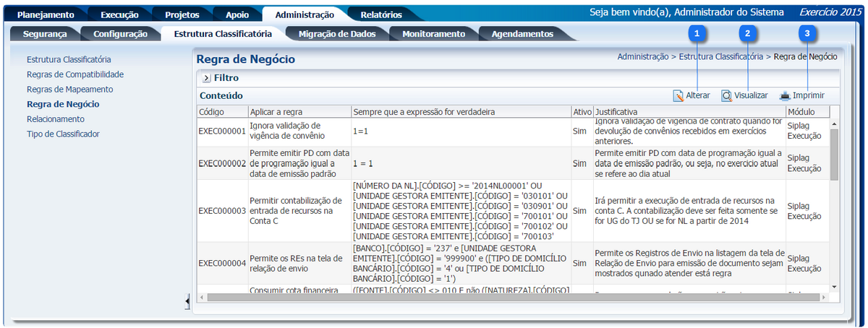
Task: Click the Alterar pencil icon
Action: [678, 95]
